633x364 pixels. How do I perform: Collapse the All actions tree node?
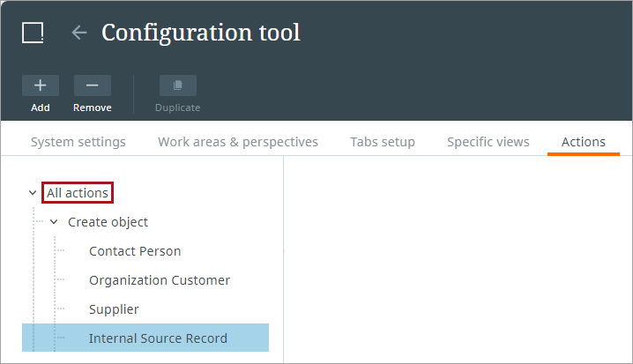pyautogui.click(x=33, y=193)
